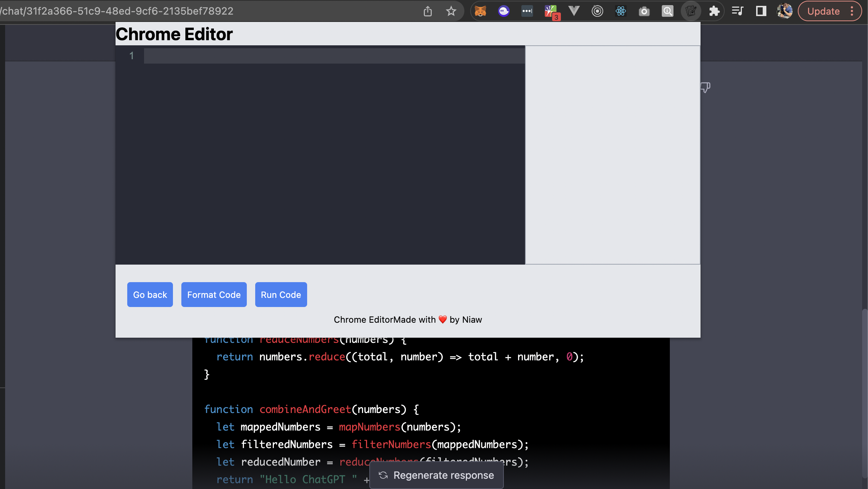
Task: Click the camera screenshot extension icon
Action: tap(644, 11)
